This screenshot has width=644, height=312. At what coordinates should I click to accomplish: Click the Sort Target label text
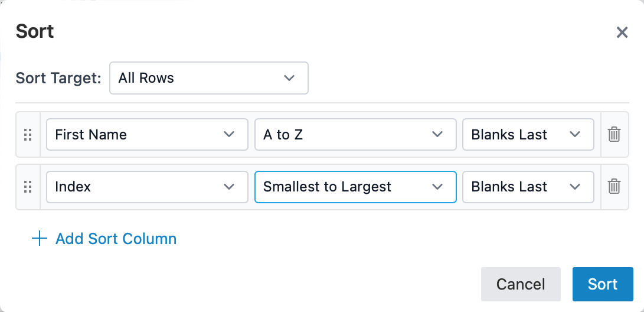[x=58, y=78]
